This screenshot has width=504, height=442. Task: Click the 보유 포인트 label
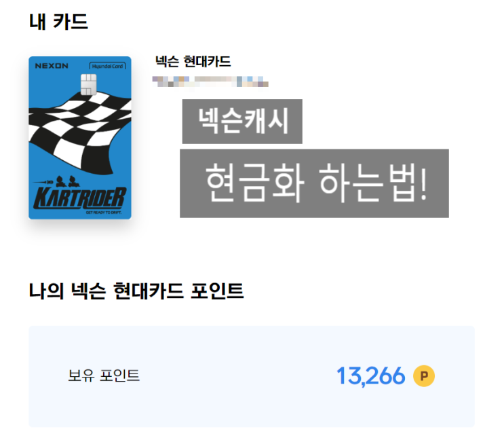coord(104,375)
